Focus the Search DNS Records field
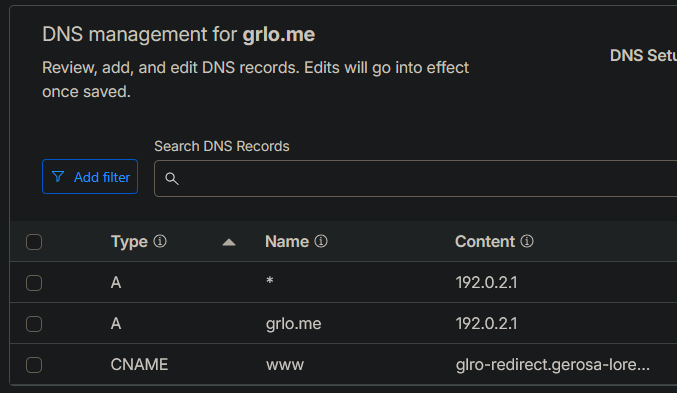Viewport: 677px width, 393px height. coord(415,178)
